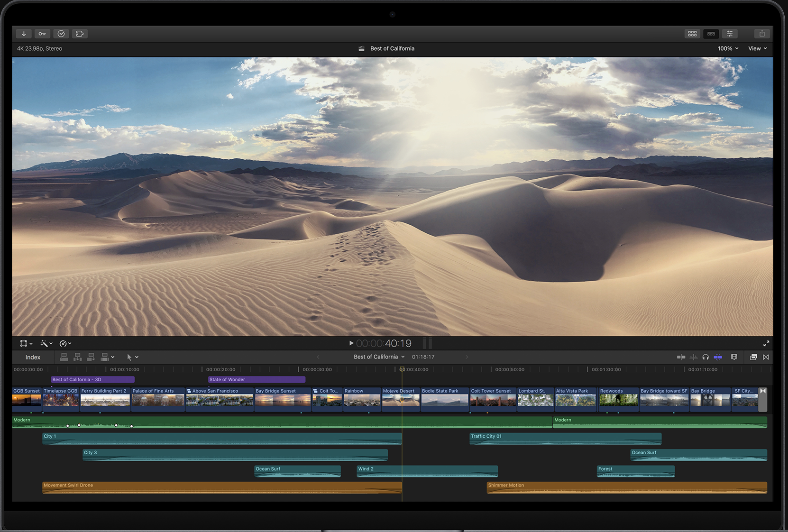Open the Keyword Editor key icon

coord(42,34)
